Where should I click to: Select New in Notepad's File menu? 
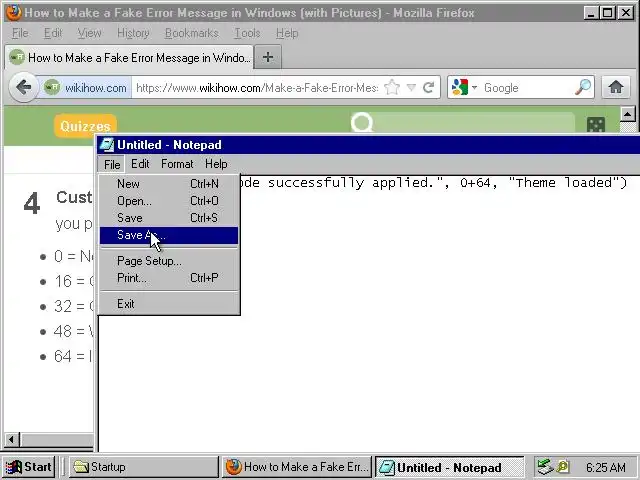click(169, 184)
